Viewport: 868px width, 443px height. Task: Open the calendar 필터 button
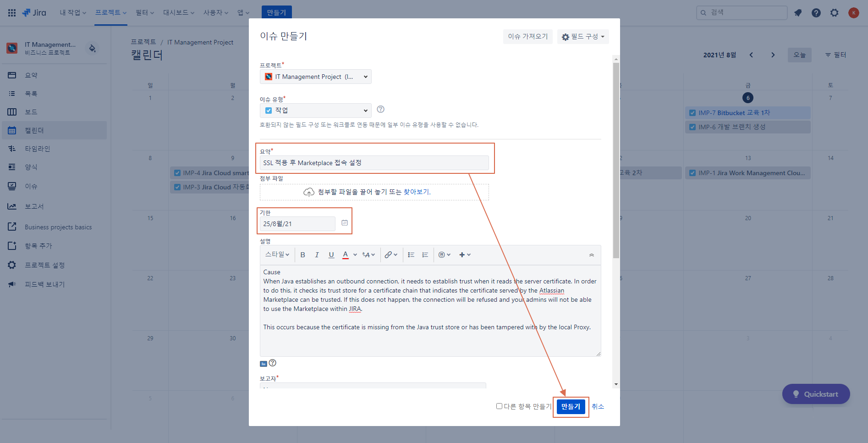[x=835, y=55]
